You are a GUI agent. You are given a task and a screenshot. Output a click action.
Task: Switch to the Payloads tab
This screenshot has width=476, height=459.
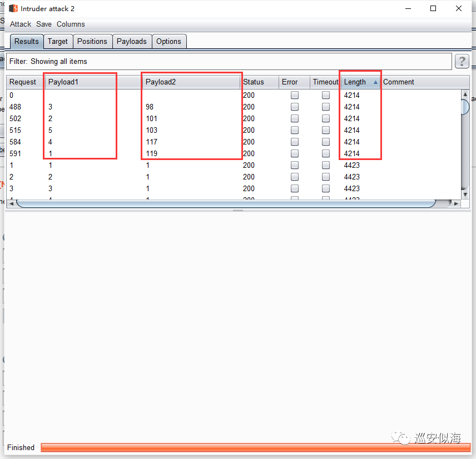131,41
